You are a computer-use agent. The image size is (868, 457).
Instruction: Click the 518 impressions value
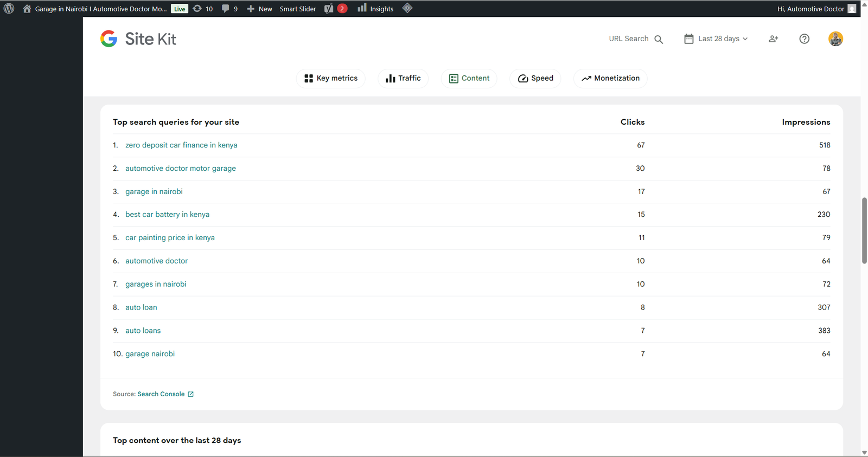pyautogui.click(x=825, y=145)
